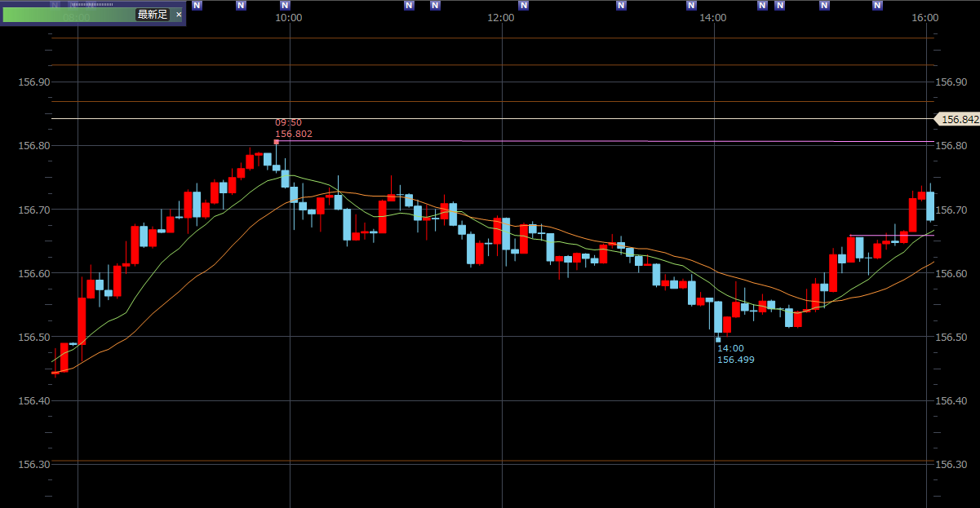Open the N news marker just left of 10:00
The width and height of the screenshot is (980, 508).
(x=284, y=6)
